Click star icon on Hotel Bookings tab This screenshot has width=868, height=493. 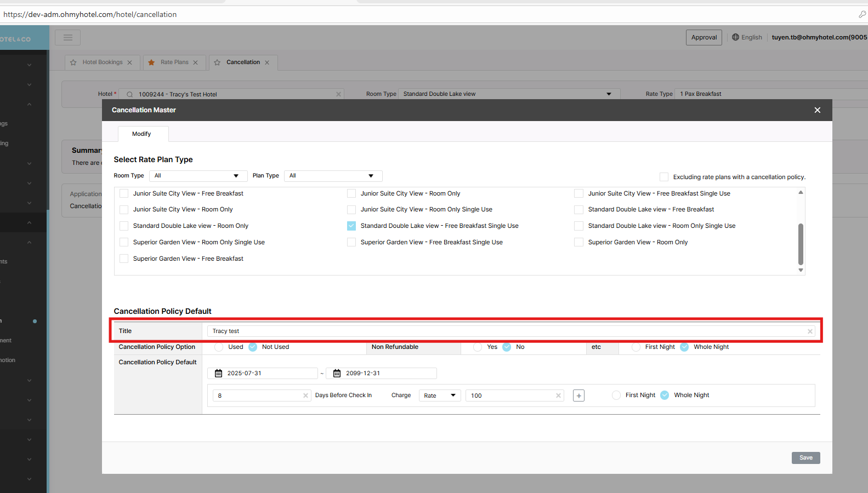[73, 62]
